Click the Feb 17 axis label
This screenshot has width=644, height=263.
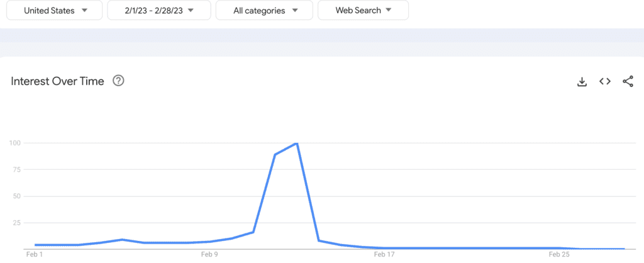384,255
